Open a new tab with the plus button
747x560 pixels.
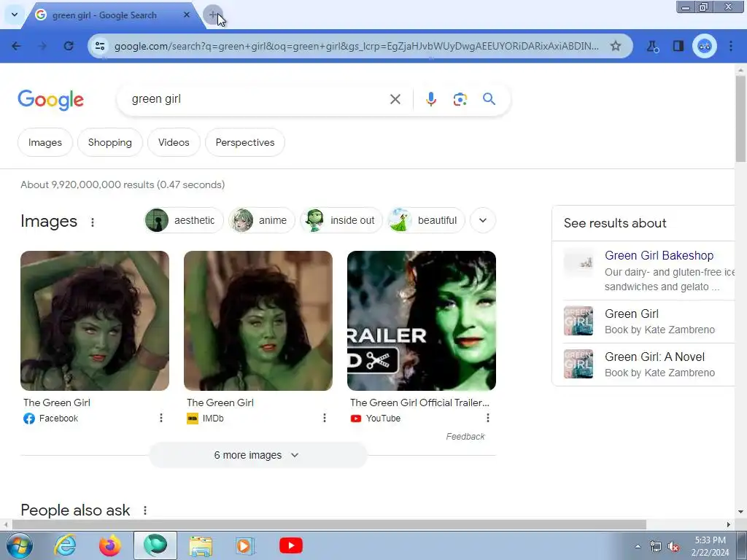pos(212,15)
